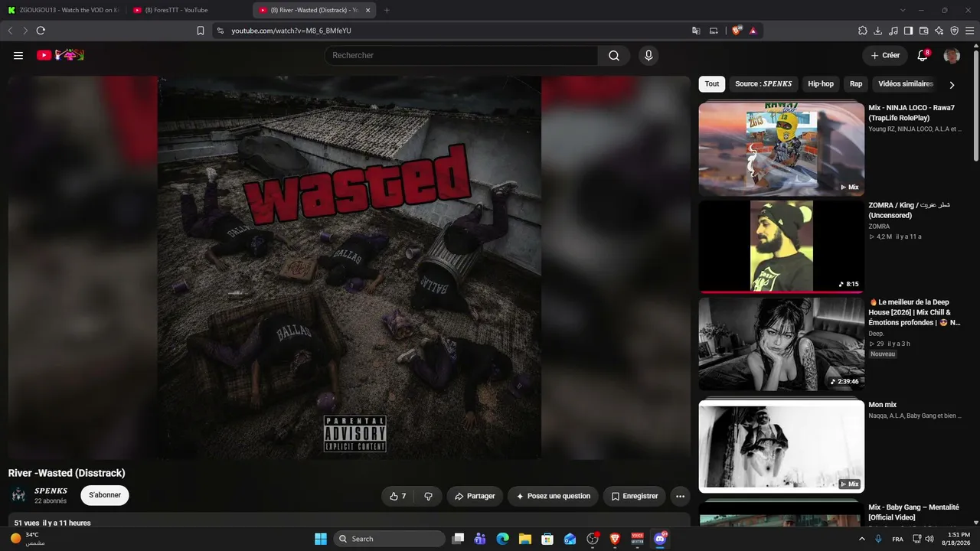Image resolution: width=980 pixels, height=551 pixels.
Task: Click the address bar URL
Action: click(x=291, y=31)
